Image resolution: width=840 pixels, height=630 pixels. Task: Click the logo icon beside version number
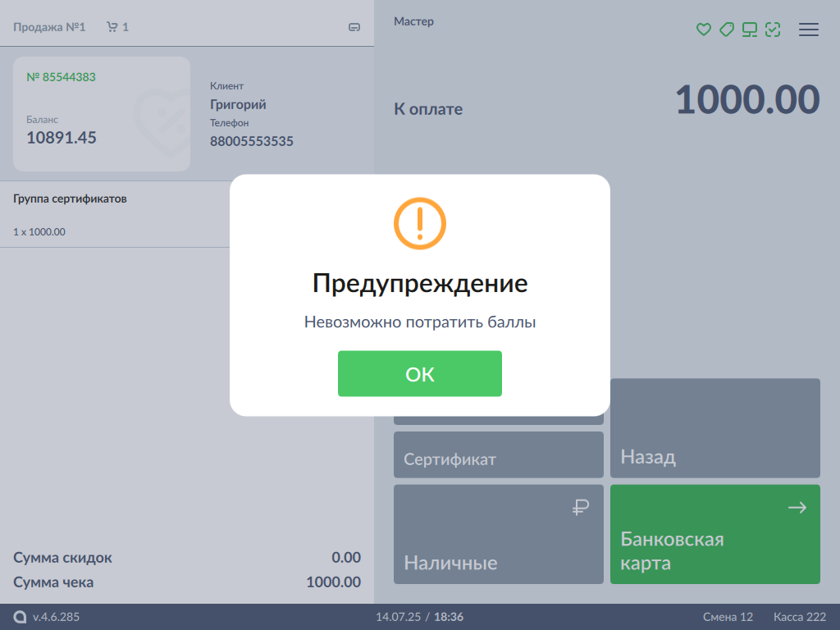click(x=20, y=617)
